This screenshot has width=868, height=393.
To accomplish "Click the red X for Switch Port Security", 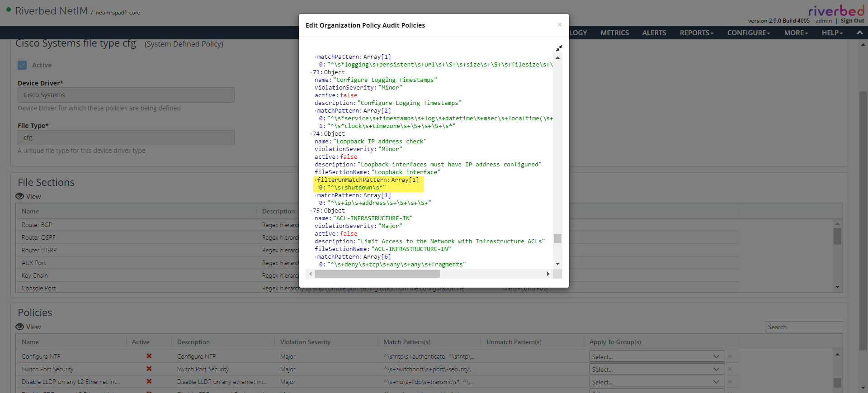I will click(x=149, y=369).
